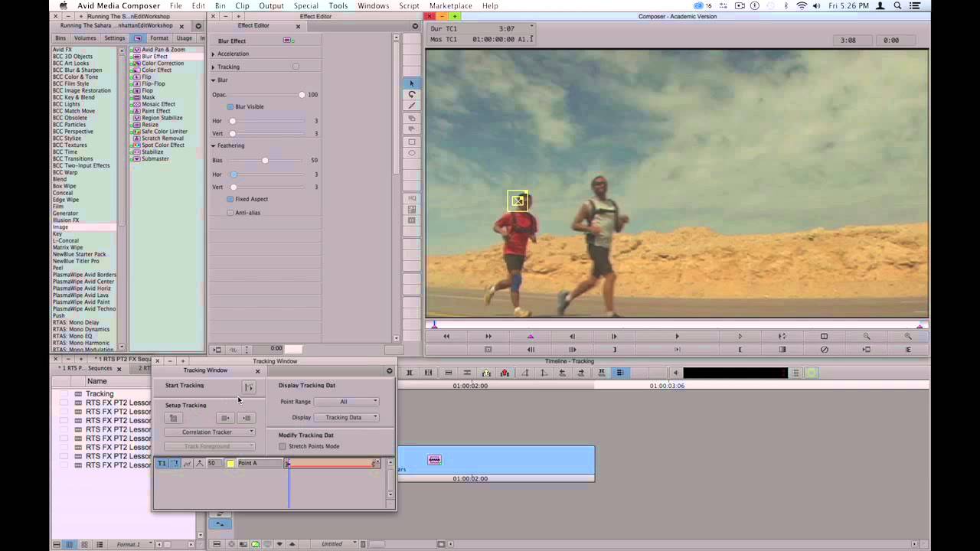This screenshot has height=551, width=980.
Task: Click the blue focus button in timeline toolbar
Action: [x=619, y=373]
